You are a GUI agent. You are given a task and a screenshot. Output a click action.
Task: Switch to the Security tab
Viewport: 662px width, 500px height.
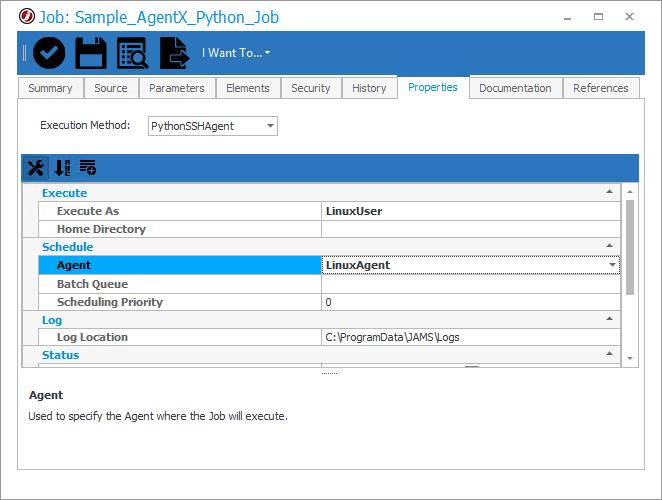point(311,88)
